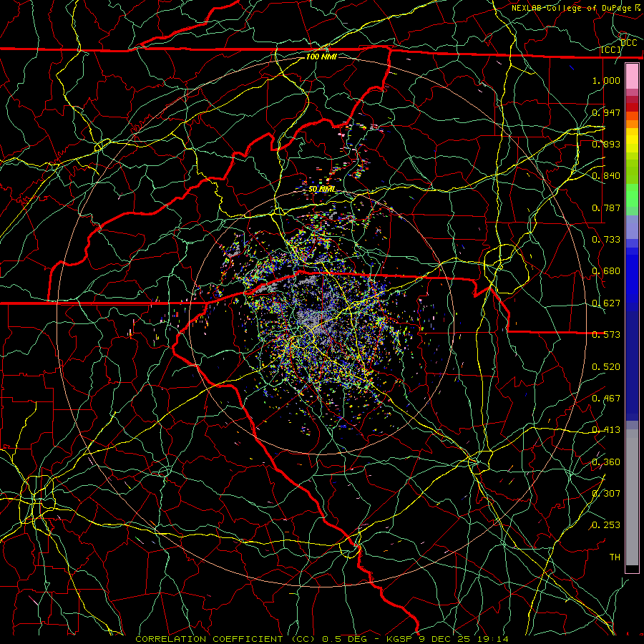Viewport: 644px width, 644px height.
Task: Select the 0.947 scale label
Action: (606, 112)
